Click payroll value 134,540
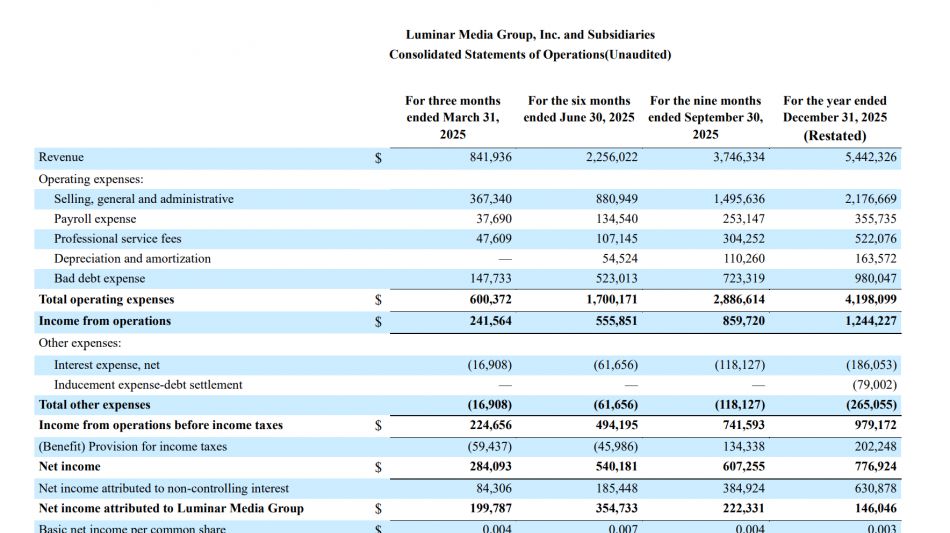Viewport: 950px width, 533px height. point(617,219)
